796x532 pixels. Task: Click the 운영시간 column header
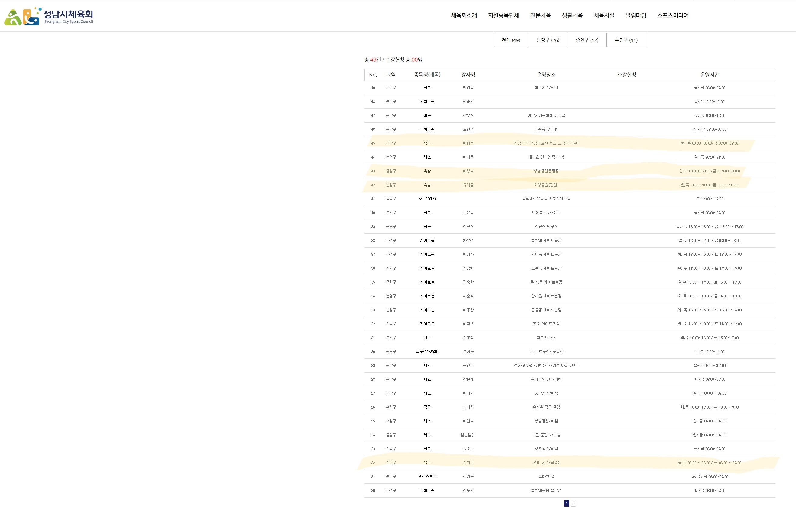click(x=709, y=75)
